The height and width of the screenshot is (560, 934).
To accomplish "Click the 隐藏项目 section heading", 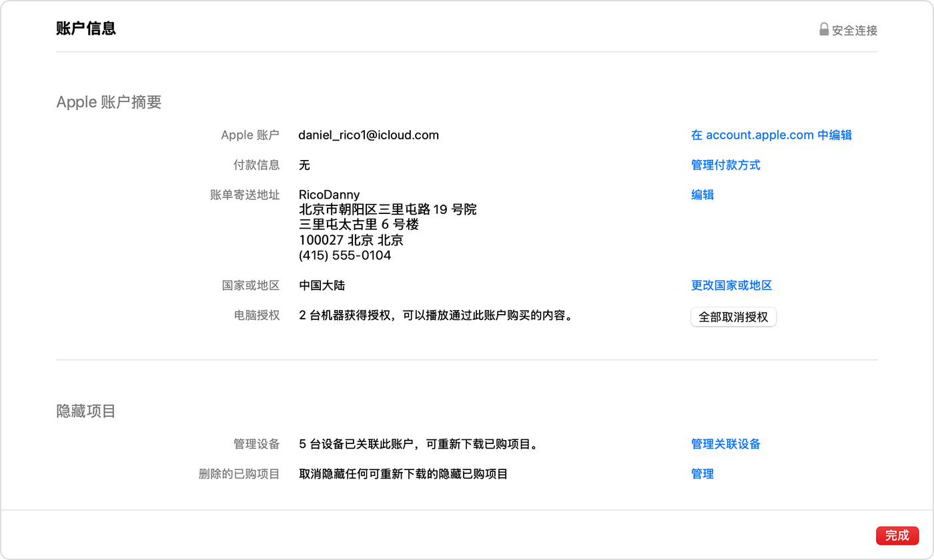I will click(x=86, y=411).
